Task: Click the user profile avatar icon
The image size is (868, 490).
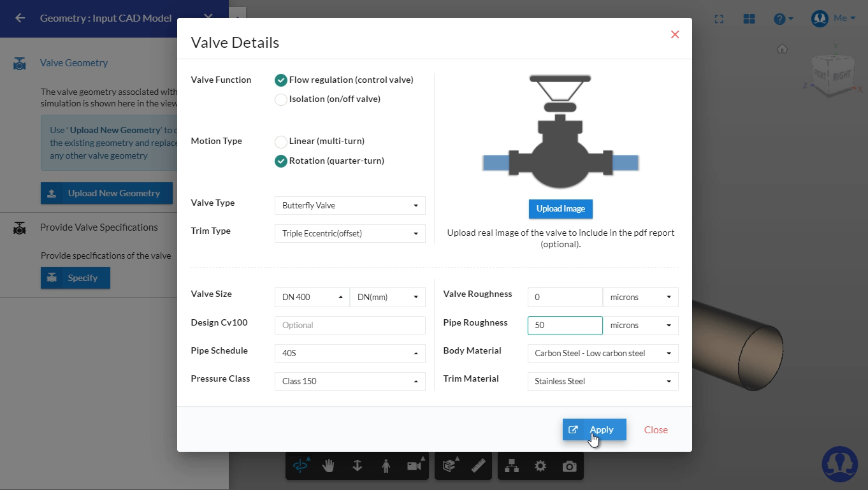Action: click(x=820, y=18)
